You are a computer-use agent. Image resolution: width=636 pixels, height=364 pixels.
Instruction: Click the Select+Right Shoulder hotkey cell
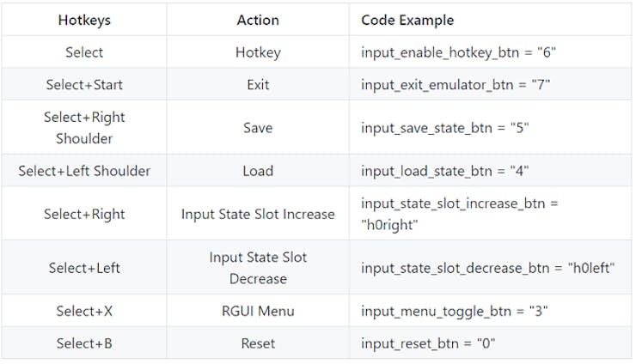pos(84,128)
